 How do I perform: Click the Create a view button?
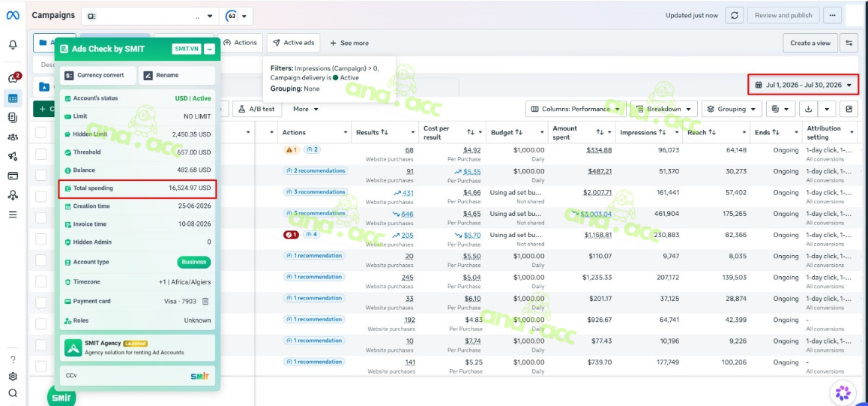point(810,43)
